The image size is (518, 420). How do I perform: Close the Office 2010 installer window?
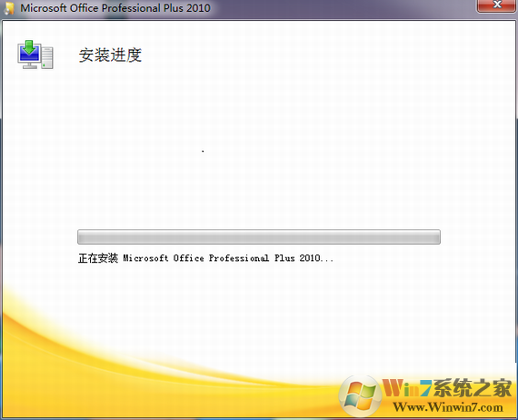coord(496,5)
